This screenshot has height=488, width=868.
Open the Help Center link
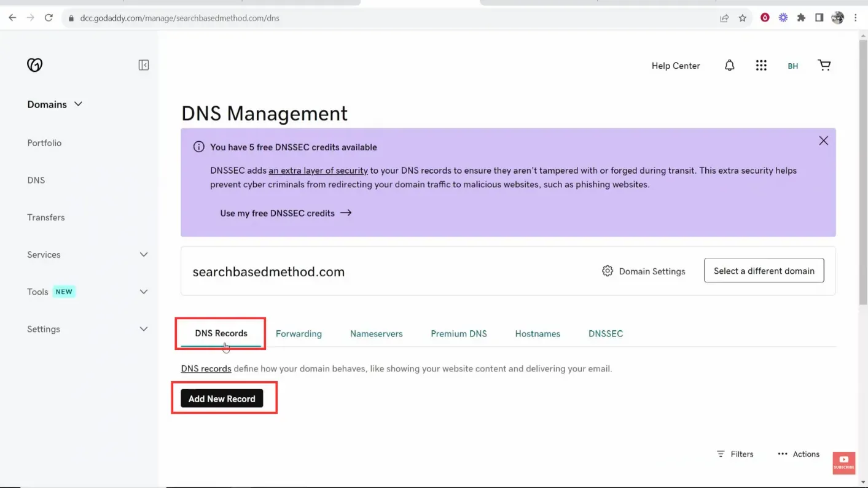coord(676,66)
